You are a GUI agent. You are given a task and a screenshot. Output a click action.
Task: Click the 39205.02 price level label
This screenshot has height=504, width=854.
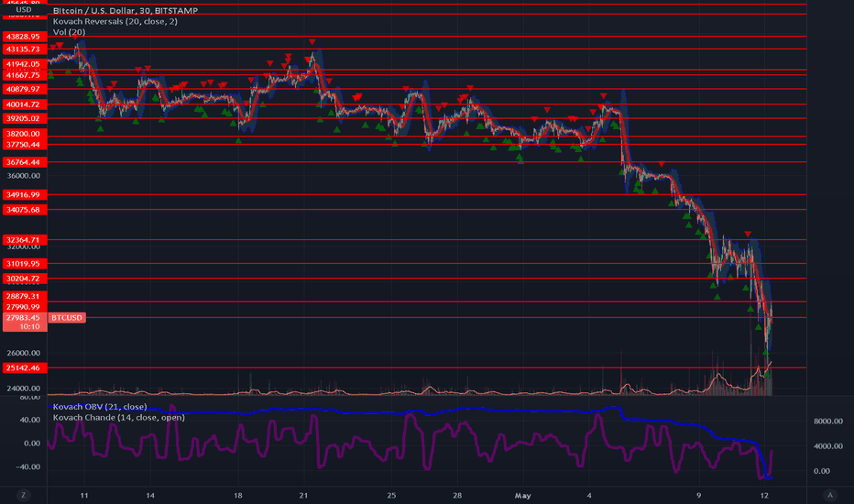[x=25, y=118]
